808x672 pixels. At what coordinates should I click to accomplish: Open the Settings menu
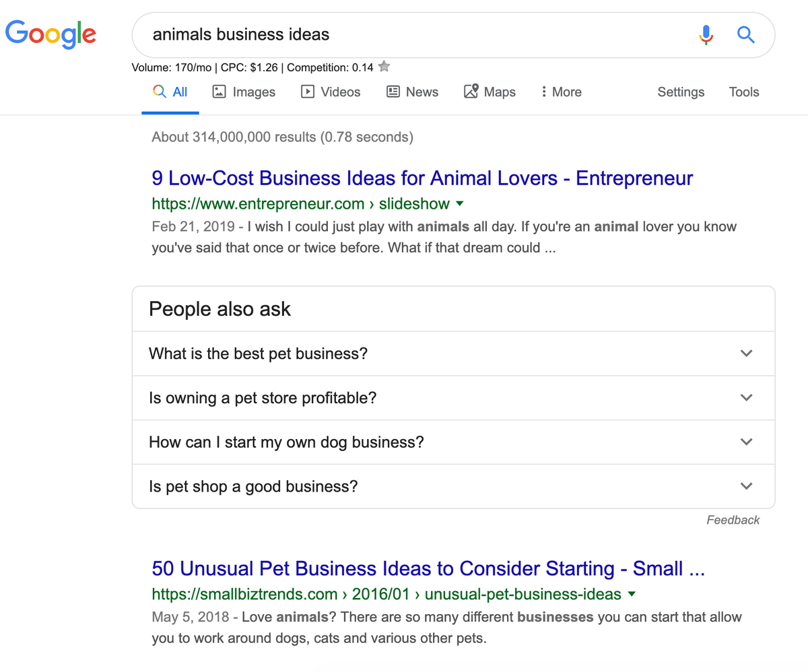pos(681,92)
